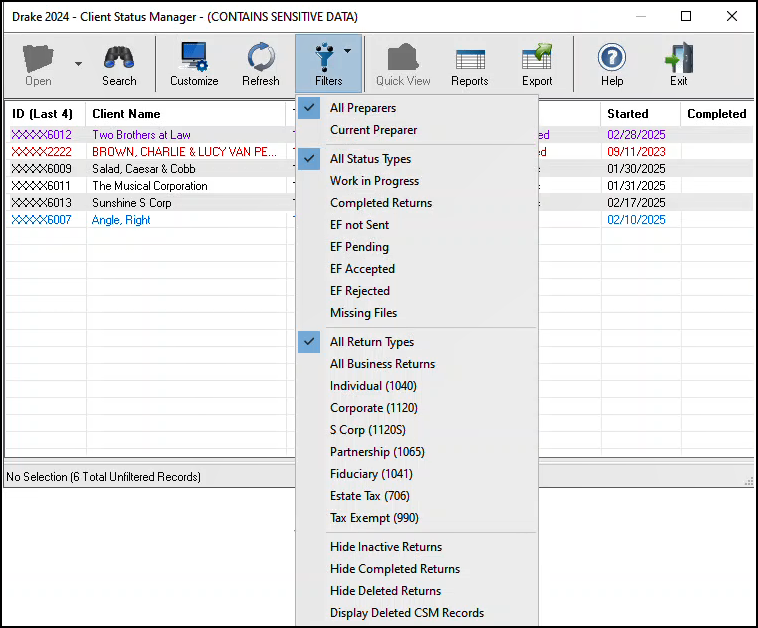Enable Hide Deleted Returns

click(417, 591)
